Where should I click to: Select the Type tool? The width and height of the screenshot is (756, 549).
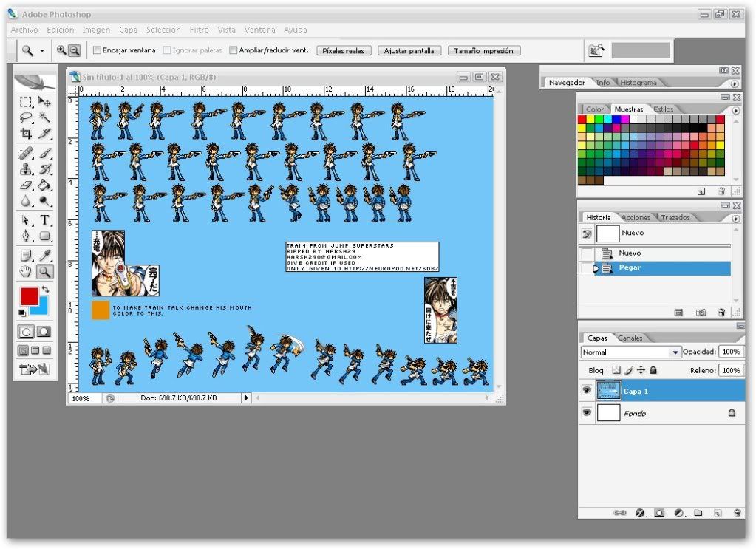pos(44,220)
